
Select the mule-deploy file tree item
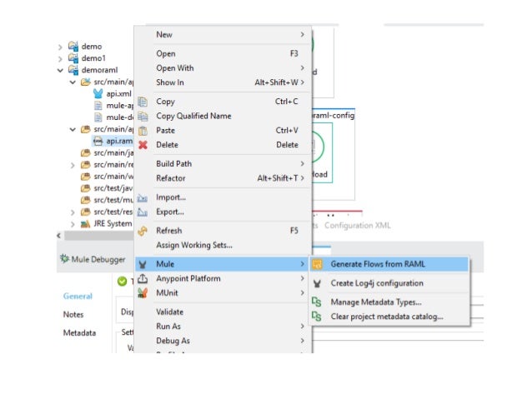tap(113, 117)
